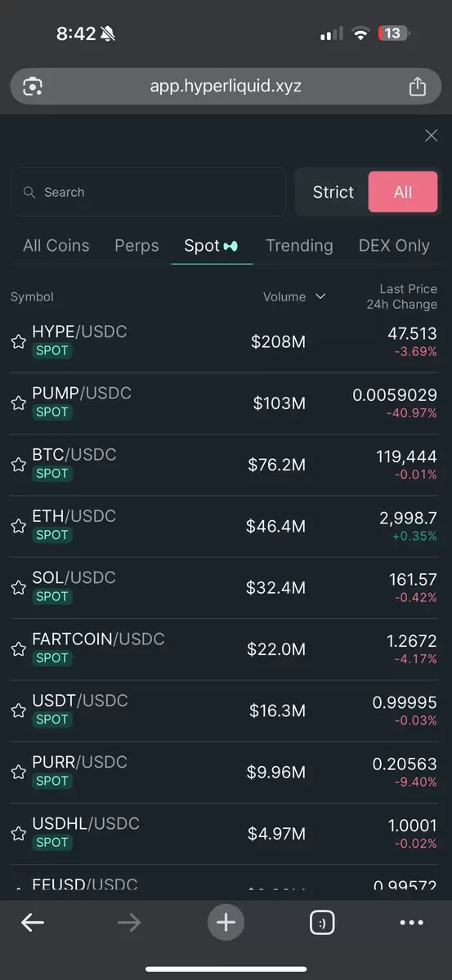
Task: Open the USDT/USDC spot pair
Action: tap(226, 710)
